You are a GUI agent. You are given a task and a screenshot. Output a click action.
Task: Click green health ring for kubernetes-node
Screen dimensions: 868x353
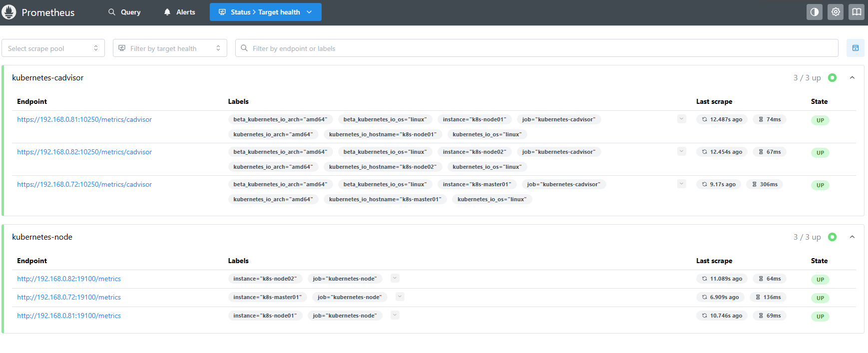pos(832,237)
